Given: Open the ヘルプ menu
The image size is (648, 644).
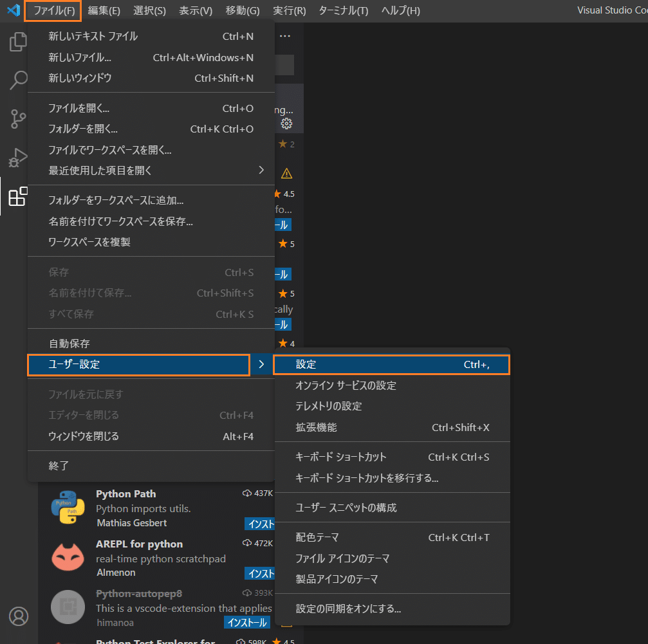Looking at the screenshot, I should click(400, 10).
